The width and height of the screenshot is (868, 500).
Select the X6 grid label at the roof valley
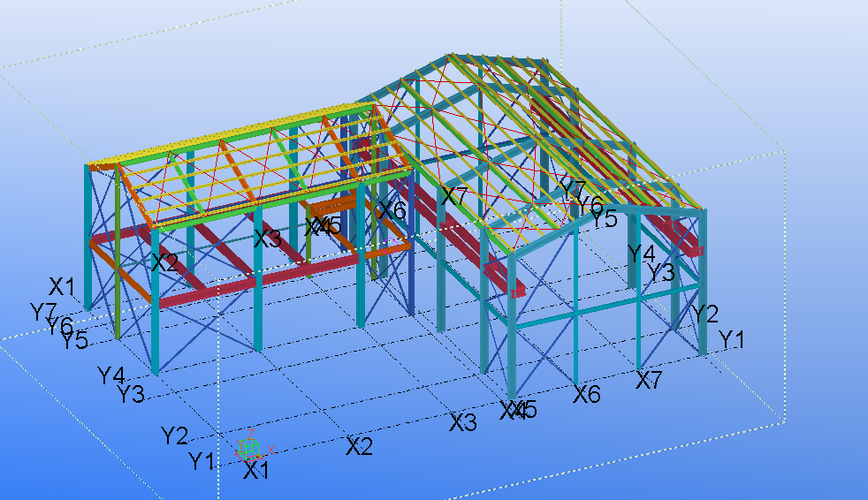tap(392, 210)
